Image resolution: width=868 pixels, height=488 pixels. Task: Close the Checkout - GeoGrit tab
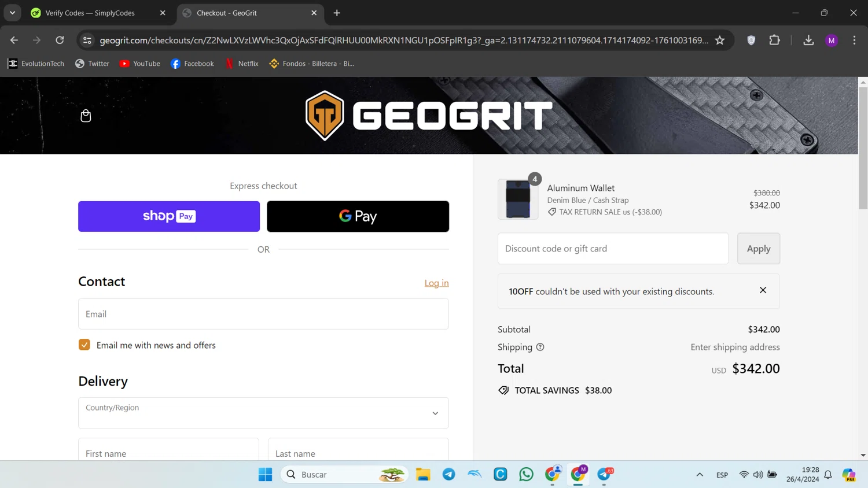314,13
